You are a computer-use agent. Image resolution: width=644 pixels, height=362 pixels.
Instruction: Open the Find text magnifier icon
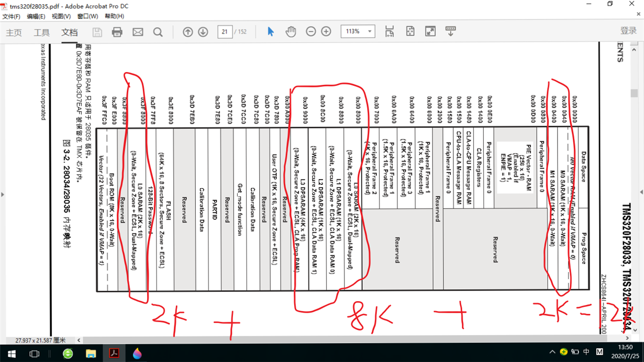click(x=158, y=32)
